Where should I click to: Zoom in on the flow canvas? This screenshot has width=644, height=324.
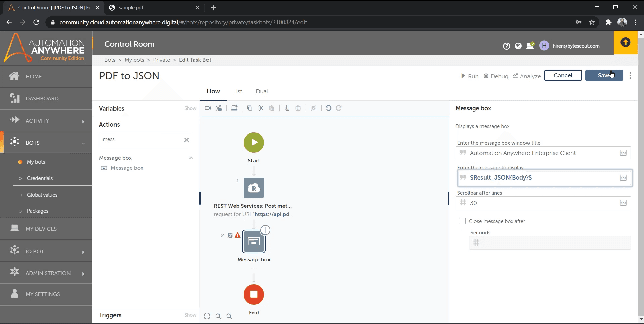point(229,316)
